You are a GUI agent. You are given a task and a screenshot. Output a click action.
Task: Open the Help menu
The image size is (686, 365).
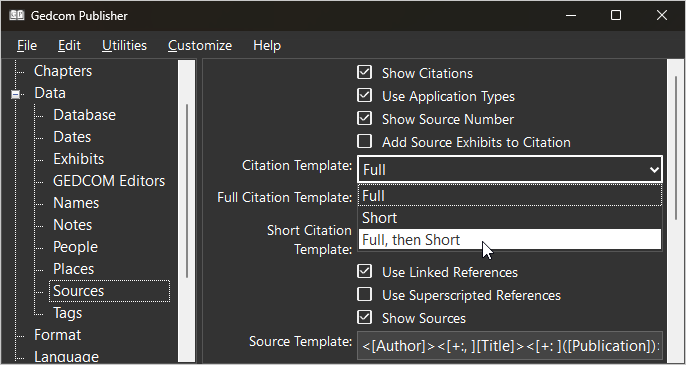[x=267, y=46]
